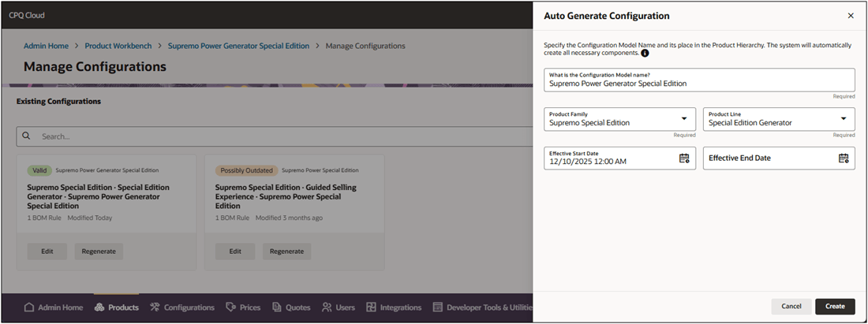Click the Quotes document icon

(277, 307)
